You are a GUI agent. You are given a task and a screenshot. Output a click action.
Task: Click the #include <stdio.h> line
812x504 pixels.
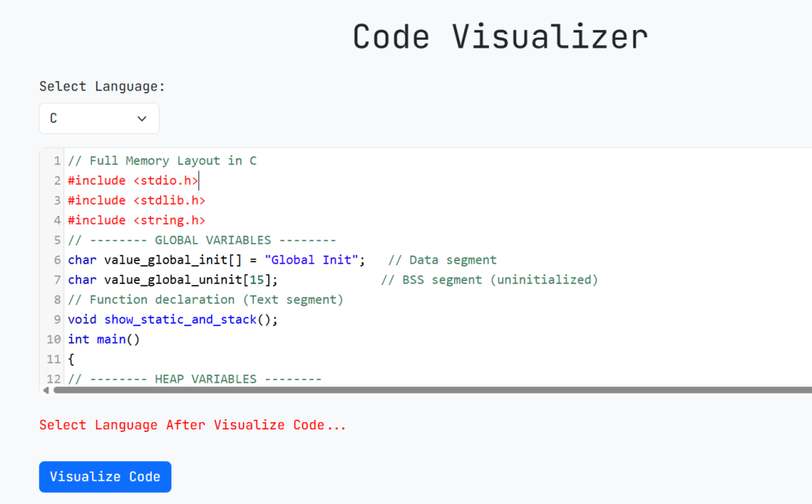pos(133,180)
